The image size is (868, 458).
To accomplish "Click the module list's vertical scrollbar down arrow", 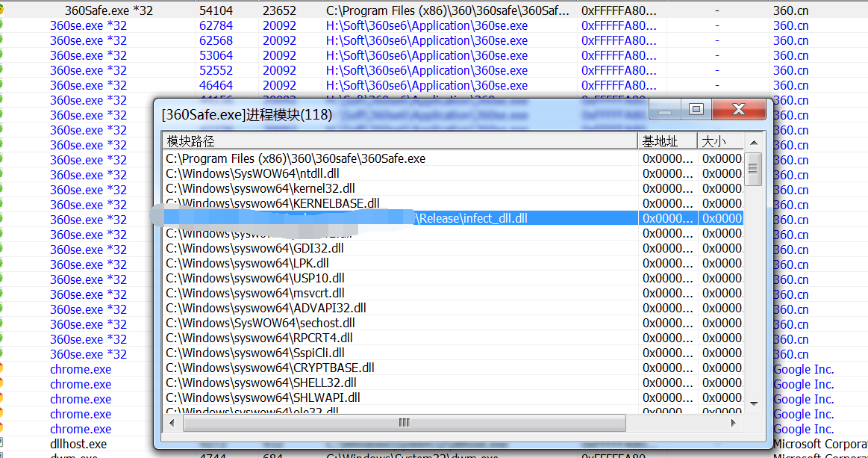I will 753,404.
